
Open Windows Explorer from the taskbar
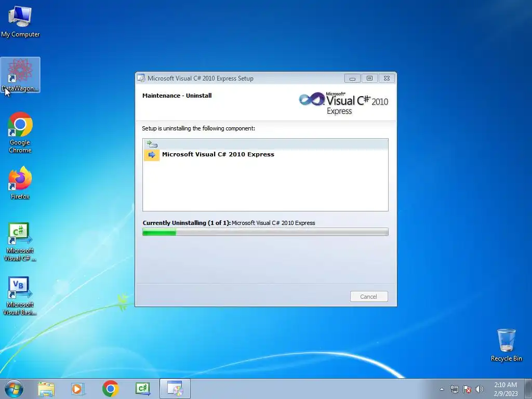(46, 389)
